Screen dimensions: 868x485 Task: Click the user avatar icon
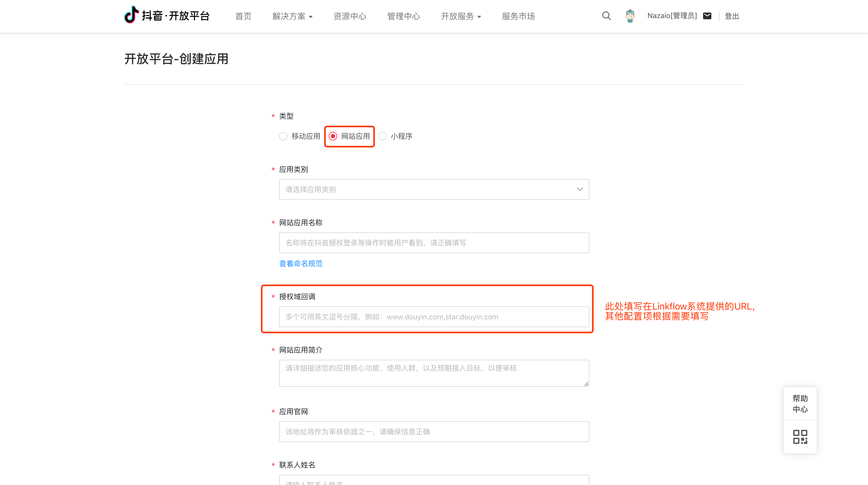630,16
